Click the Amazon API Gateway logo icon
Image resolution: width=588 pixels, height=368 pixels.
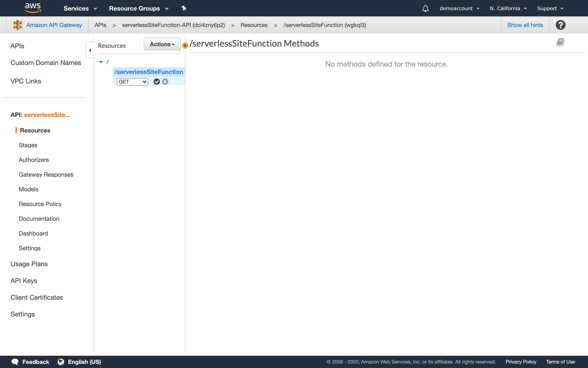(x=18, y=25)
